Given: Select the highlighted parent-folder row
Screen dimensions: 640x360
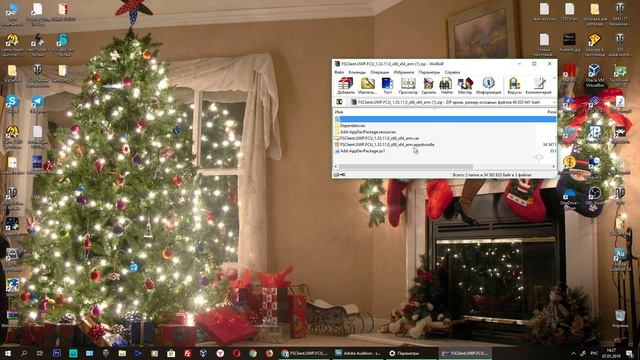Looking at the screenshot, I should point(445,119).
